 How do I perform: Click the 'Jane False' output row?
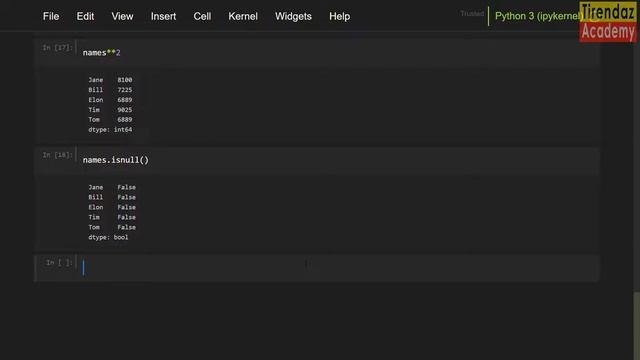[112, 187]
